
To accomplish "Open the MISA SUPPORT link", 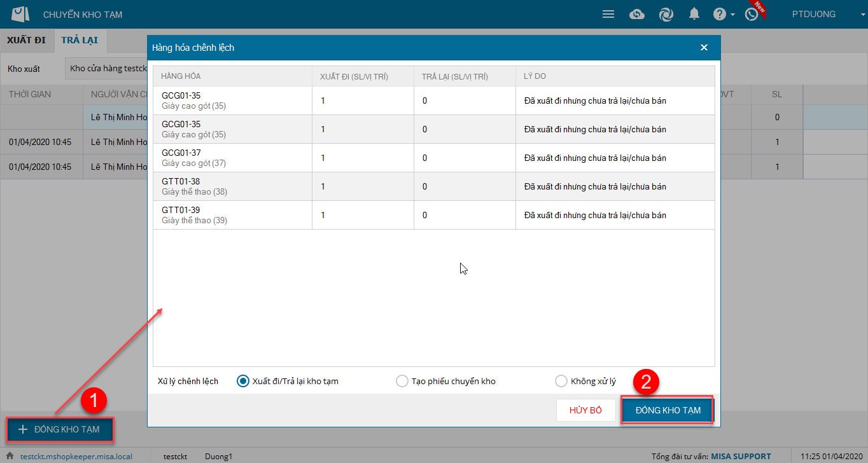I will coord(741,456).
